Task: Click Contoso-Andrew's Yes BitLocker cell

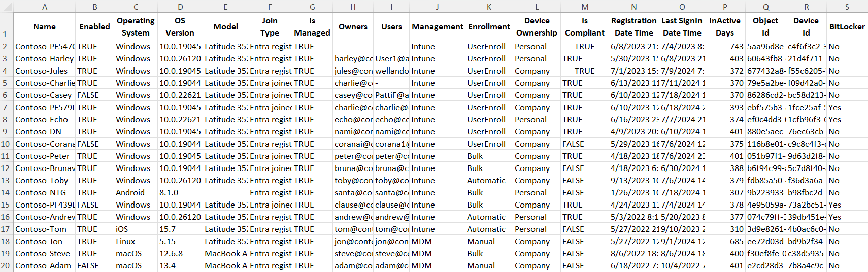Action: coord(847,217)
